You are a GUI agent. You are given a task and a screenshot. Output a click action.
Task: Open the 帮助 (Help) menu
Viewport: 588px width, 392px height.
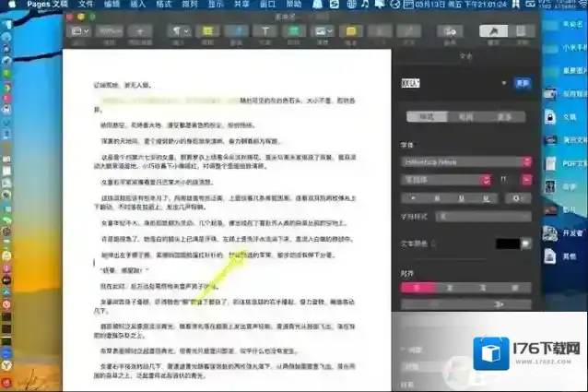(x=294, y=4)
